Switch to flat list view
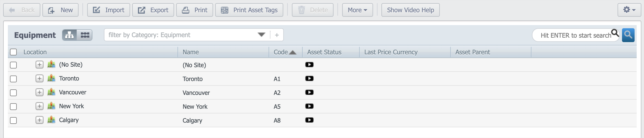This screenshot has height=138, width=644. click(85, 35)
